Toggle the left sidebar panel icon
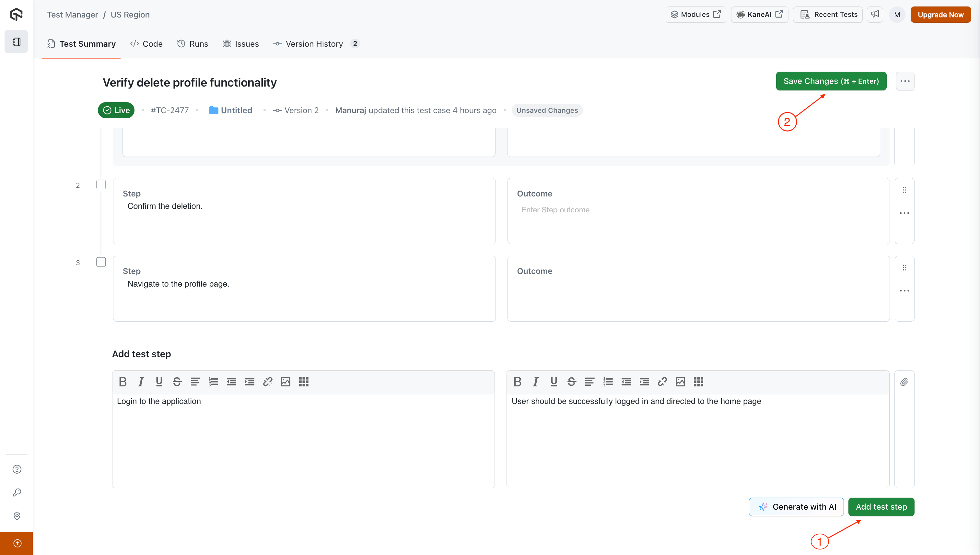 (17, 41)
